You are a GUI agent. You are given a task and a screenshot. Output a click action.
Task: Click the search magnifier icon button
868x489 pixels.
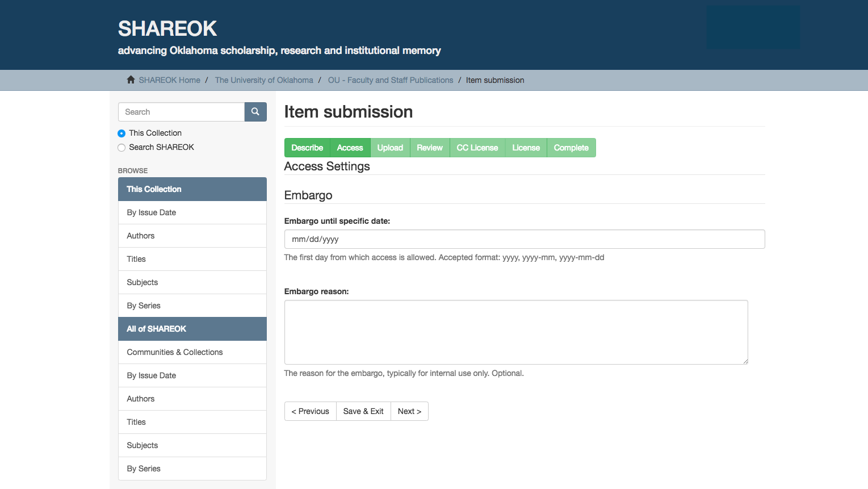255,112
